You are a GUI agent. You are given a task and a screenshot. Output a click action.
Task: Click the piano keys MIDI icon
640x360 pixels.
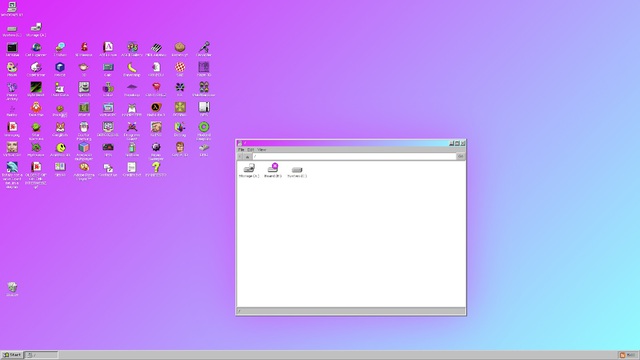click(156, 49)
